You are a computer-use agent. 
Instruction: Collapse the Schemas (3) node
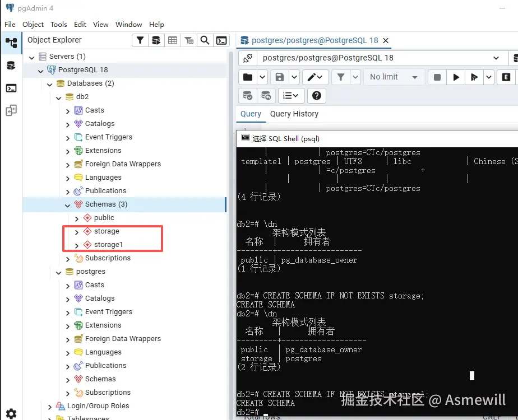click(x=67, y=205)
